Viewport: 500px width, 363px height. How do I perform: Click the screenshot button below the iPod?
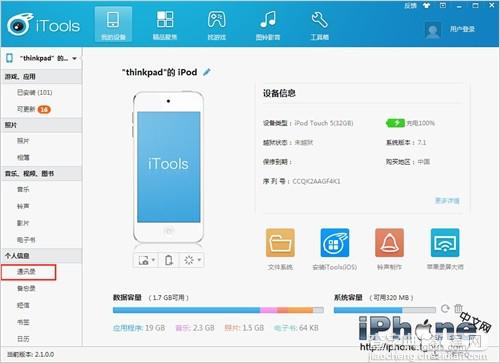(143, 260)
